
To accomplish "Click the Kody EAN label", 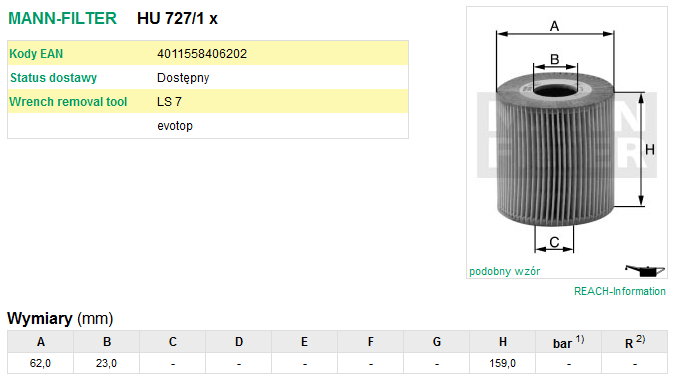I will (36, 54).
